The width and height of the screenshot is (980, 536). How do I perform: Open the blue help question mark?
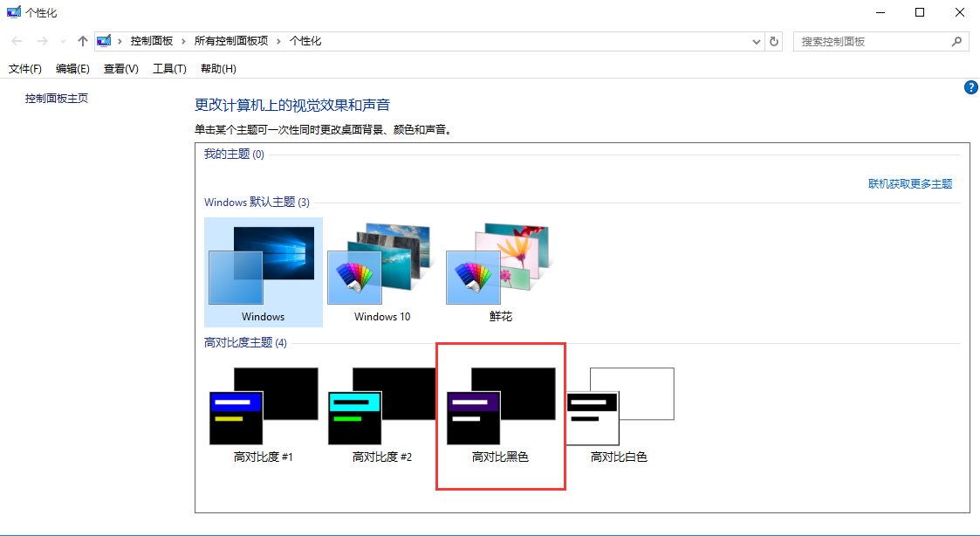click(970, 87)
